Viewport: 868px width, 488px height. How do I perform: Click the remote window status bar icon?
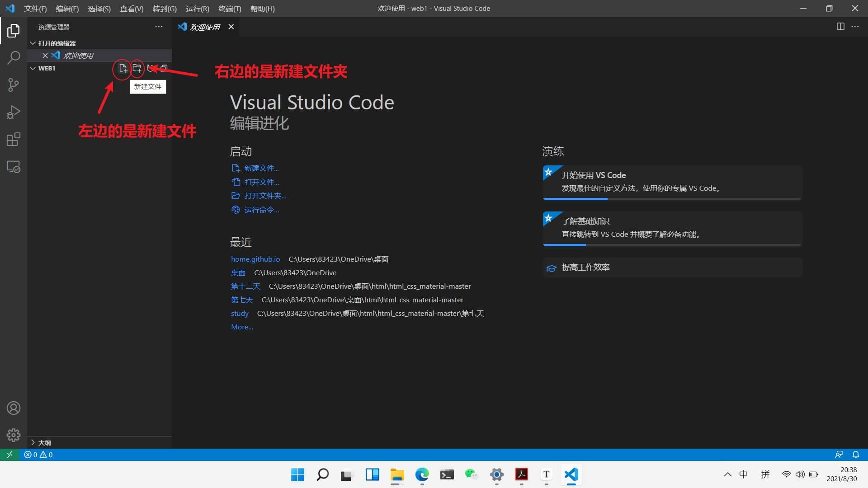point(9,455)
